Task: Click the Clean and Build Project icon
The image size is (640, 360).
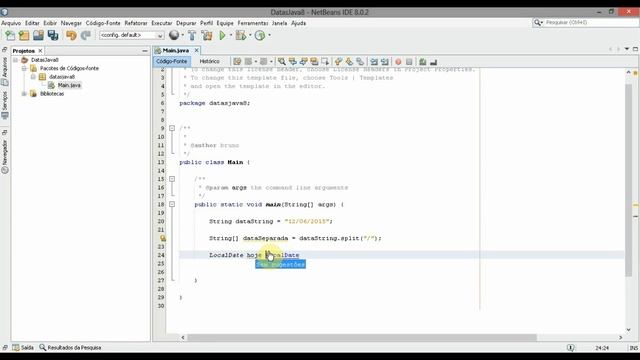Action: (207, 36)
